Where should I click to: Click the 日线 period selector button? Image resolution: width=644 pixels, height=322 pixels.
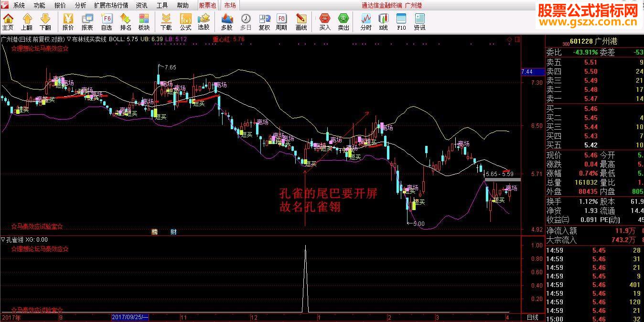(x=532, y=317)
